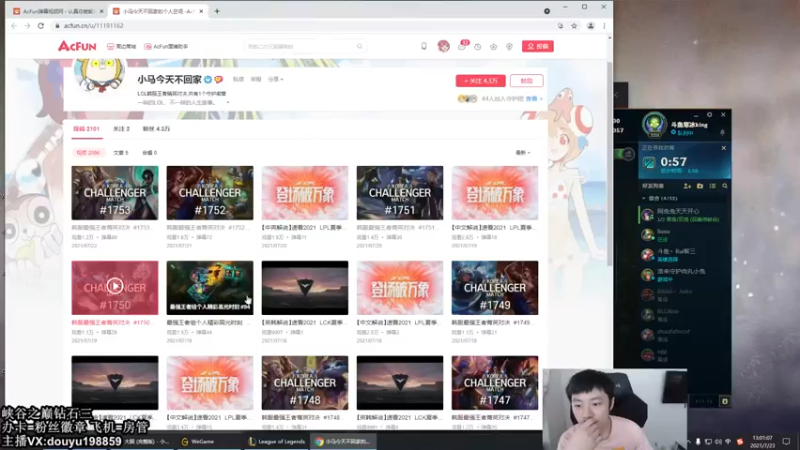Click search icon in League friends list

(724, 186)
